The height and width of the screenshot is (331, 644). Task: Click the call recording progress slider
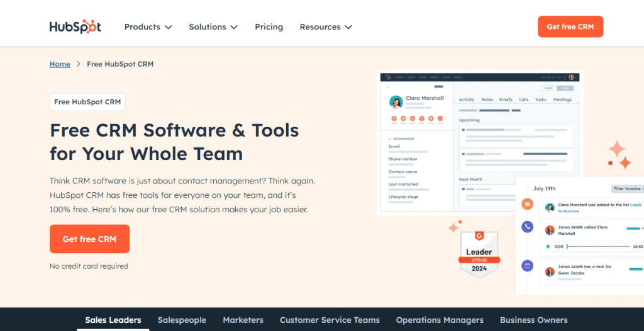(598, 246)
